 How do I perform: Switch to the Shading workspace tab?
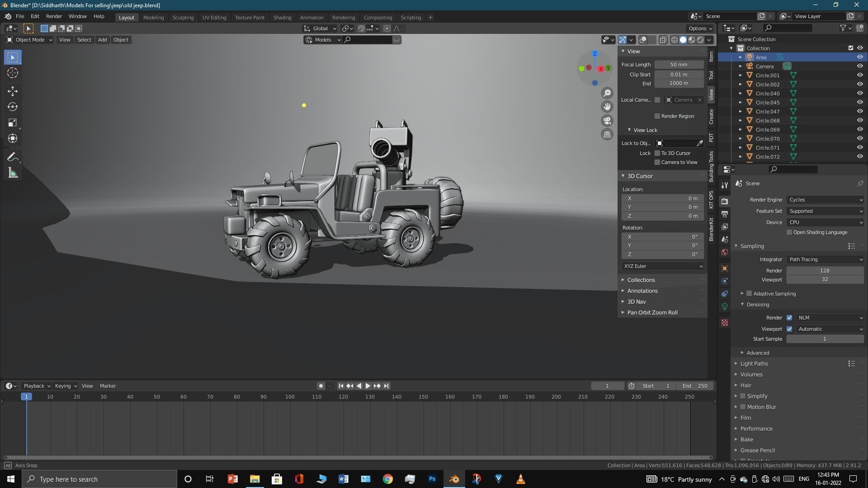pyautogui.click(x=282, y=17)
